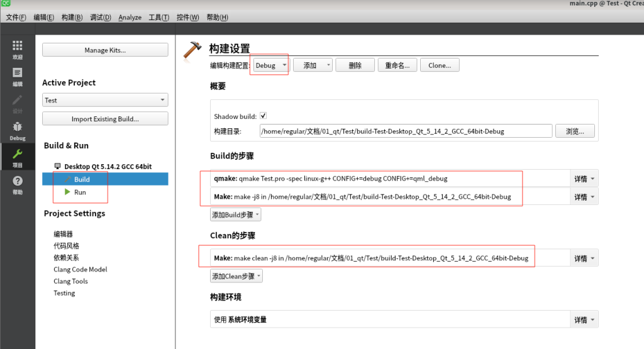Open Projects (项目) wrench icon

17,157
